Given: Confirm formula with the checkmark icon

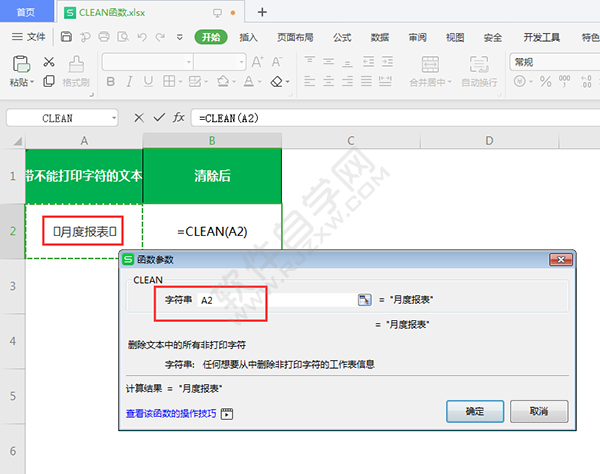Looking at the screenshot, I should pos(158,117).
